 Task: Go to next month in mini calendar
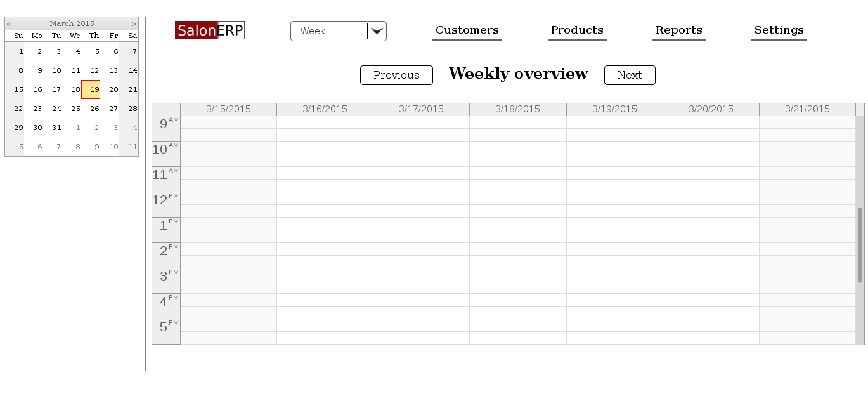click(133, 23)
